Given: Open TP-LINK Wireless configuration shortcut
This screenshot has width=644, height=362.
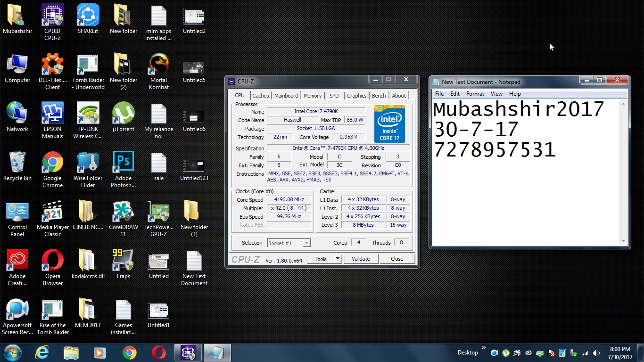Looking at the screenshot, I should point(88,120).
